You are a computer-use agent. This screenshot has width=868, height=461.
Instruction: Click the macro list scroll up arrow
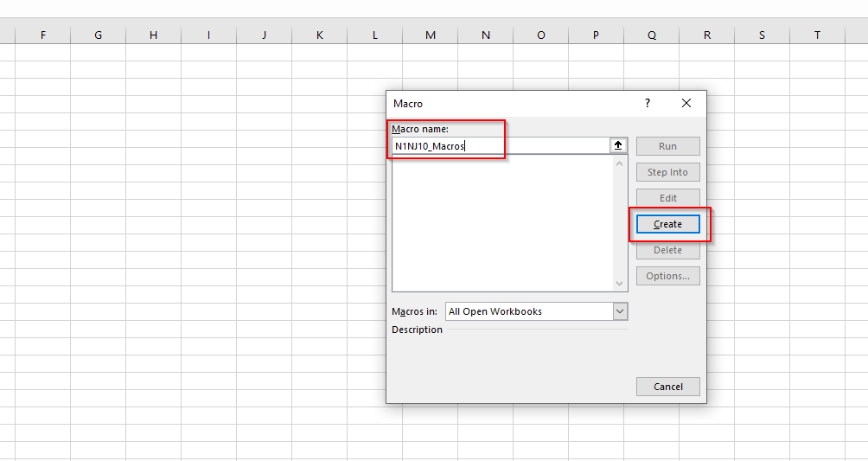(x=619, y=163)
